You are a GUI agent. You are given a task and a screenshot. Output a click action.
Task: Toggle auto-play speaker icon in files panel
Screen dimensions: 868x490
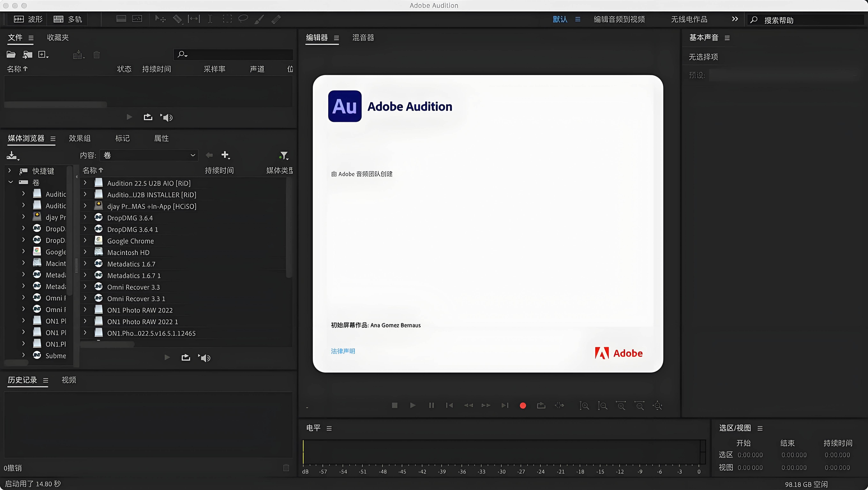coord(167,117)
